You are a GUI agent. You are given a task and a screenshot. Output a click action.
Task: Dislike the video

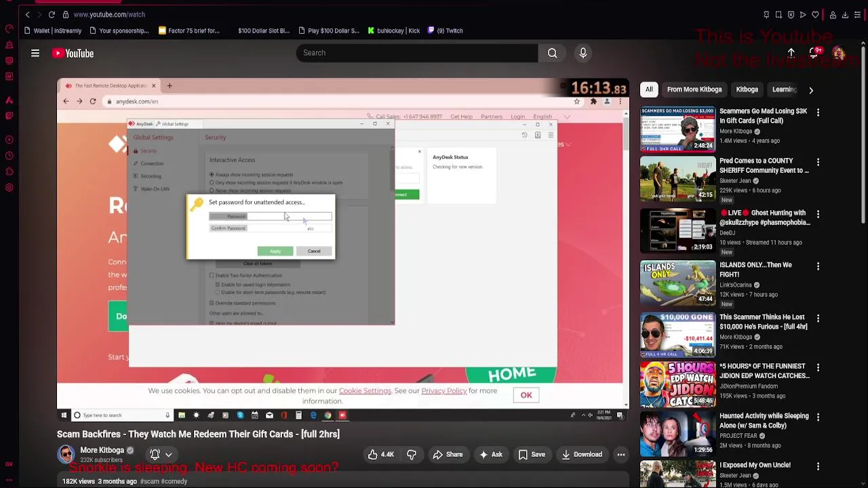pyautogui.click(x=412, y=455)
